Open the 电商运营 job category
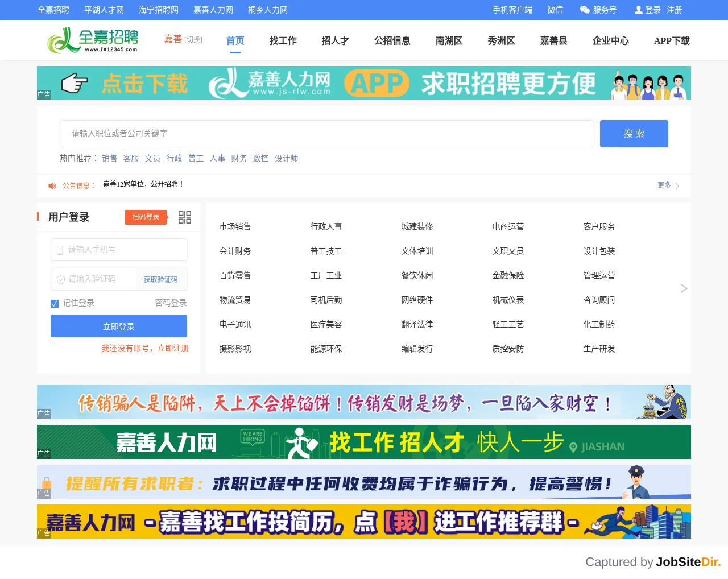The width and height of the screenshot is (728, 579). [508, 226]
